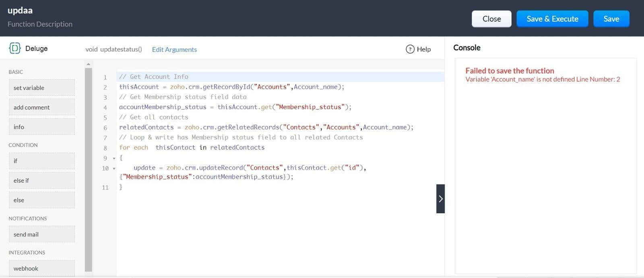The image size is (644, 278).
Task: Click the Failed to save the function message
Action: pos(510,71)
